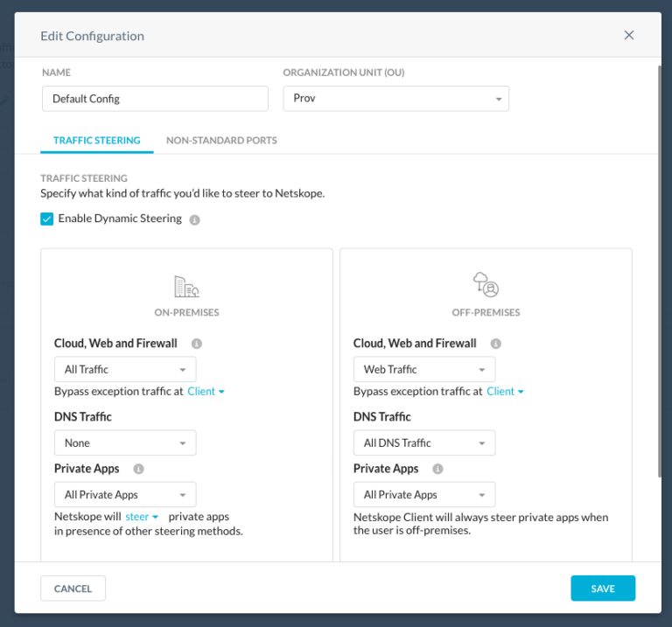This screenshot has width=672, height=627.
Task: Click the OFF-PREMISES heading text
Action: [x=486, y=313]
